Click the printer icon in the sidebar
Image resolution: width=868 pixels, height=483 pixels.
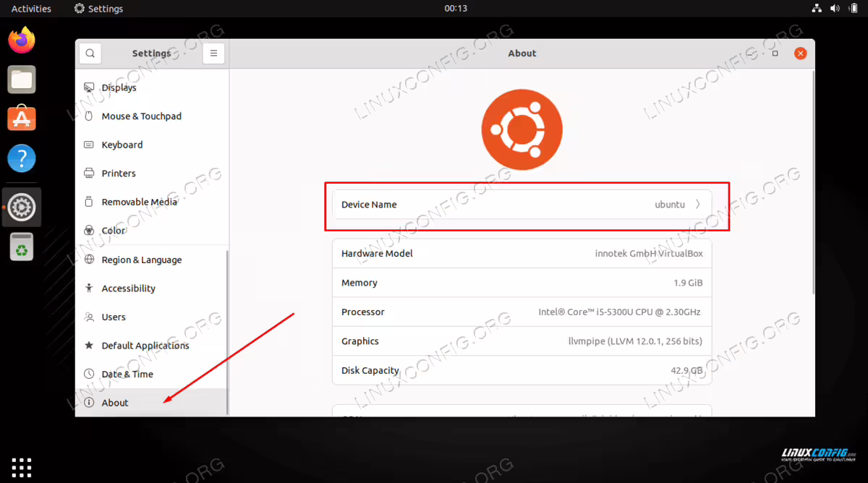(89, 174)
